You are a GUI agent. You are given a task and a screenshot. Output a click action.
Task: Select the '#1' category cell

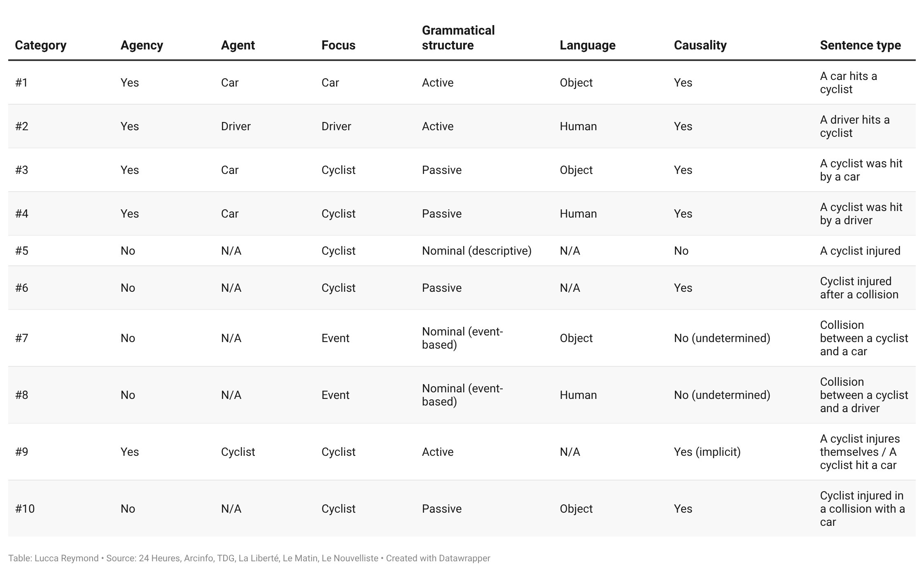pos(21,82)
